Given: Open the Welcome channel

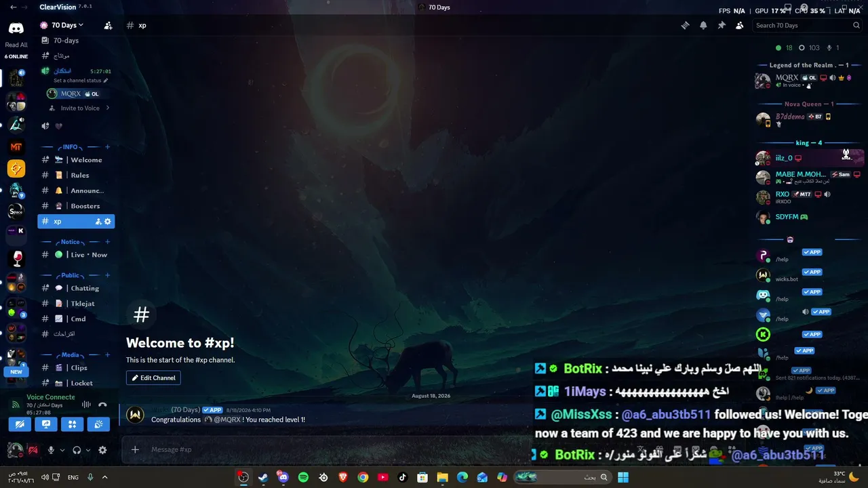Looking at the screenshot, I should (76, 160).
